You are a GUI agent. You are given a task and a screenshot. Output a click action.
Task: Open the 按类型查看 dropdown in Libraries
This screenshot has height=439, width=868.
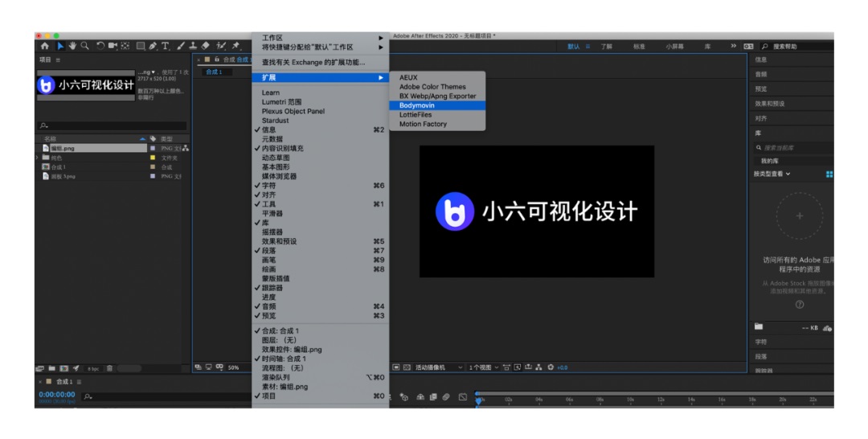pyautogui.click(x=772, y=174)
